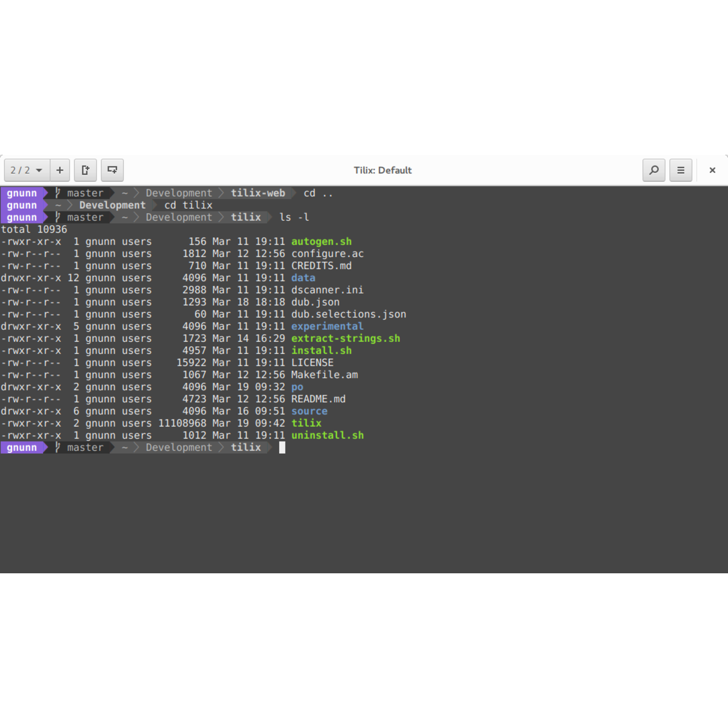Click the tilix-web prompt segment

click(x=258, y=193)
